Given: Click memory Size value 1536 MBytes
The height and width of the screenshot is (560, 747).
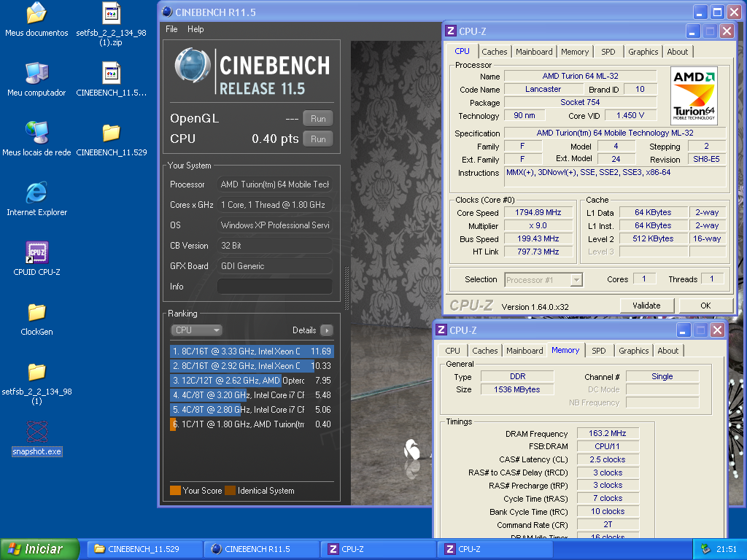Looking at the screenshot, I should [517, 389].
